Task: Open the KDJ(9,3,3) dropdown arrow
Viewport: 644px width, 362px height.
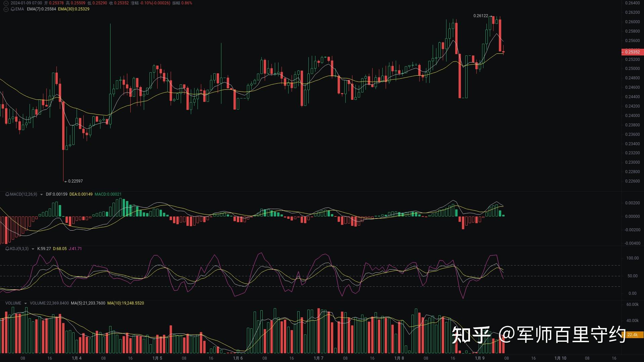Action: 33,249
